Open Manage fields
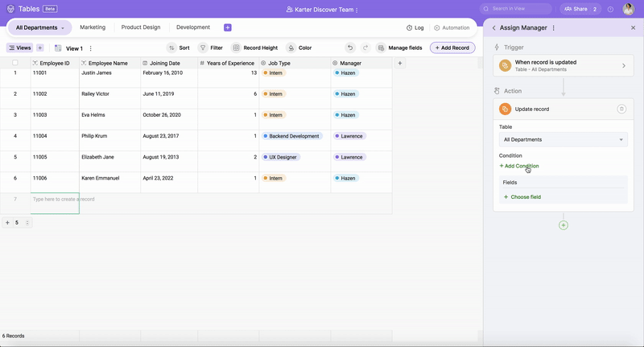Viewport: 644px width, 347px height. point(399,48)
